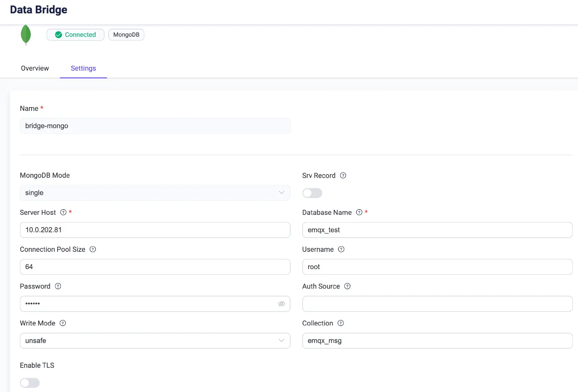Viewport: 578px width, 392px height.
Task: Select the Settings tab
Action: [x=83, y=68]
